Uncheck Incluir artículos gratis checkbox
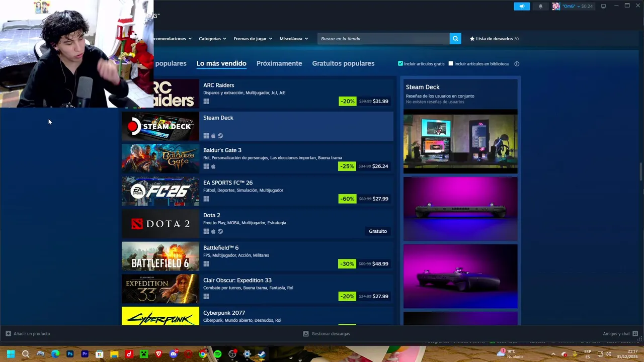The width and height of the screenshot is (644, 362). (400, 64)
